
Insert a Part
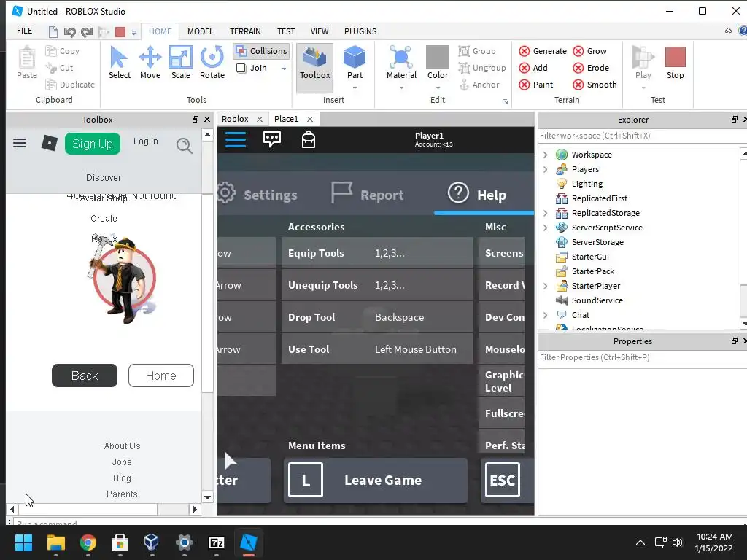pos(355,63)
